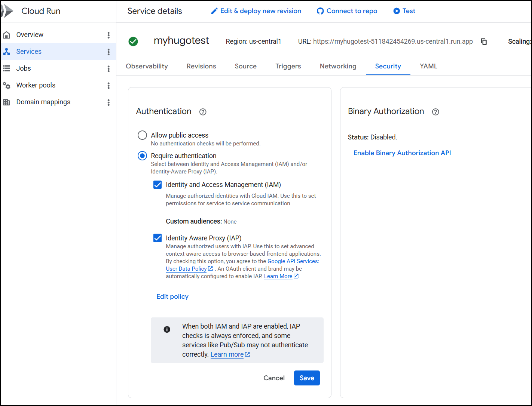The image size is (532, 406).
Task: Click the copy URL icon
Action: tap(484, 41)
